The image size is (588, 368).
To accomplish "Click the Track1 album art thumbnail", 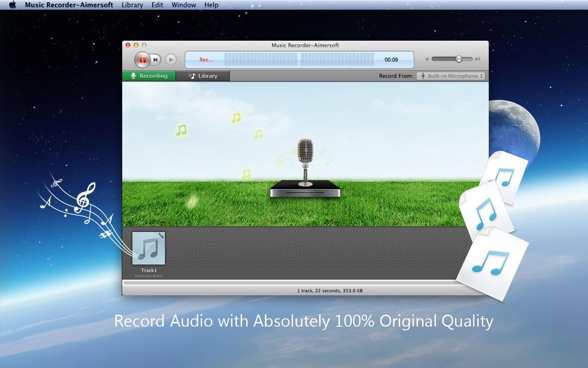I will [148, 248].
